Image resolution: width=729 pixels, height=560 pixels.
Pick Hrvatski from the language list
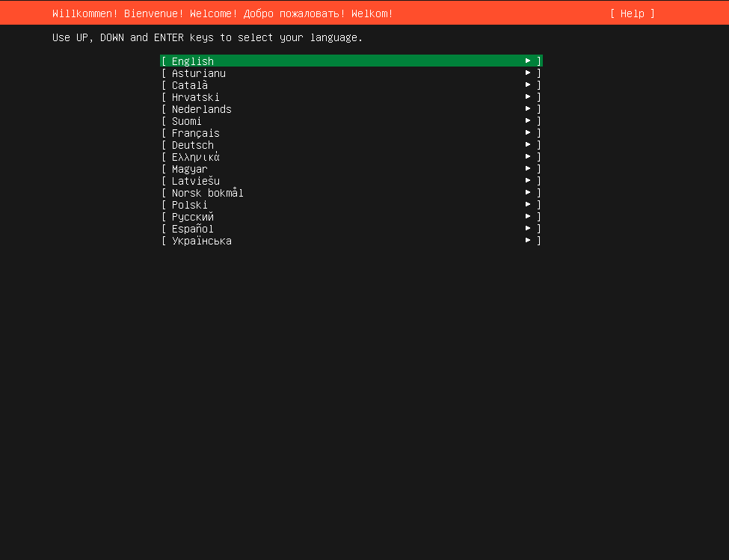[x=195, y=97]
